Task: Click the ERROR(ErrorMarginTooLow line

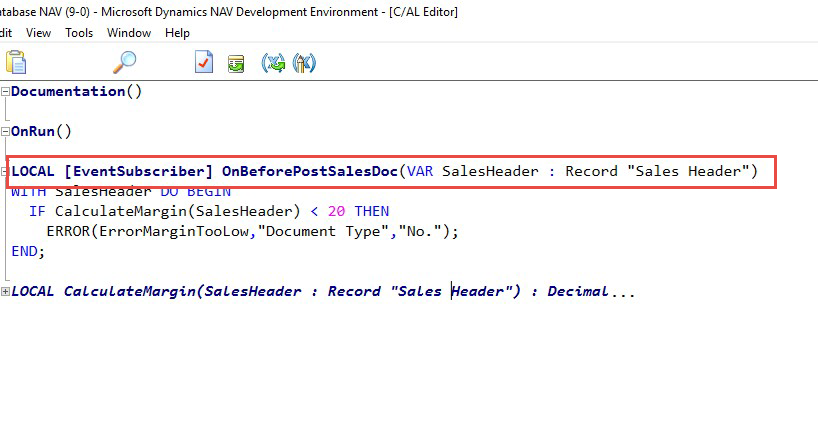Action: [x=252, y=232]
